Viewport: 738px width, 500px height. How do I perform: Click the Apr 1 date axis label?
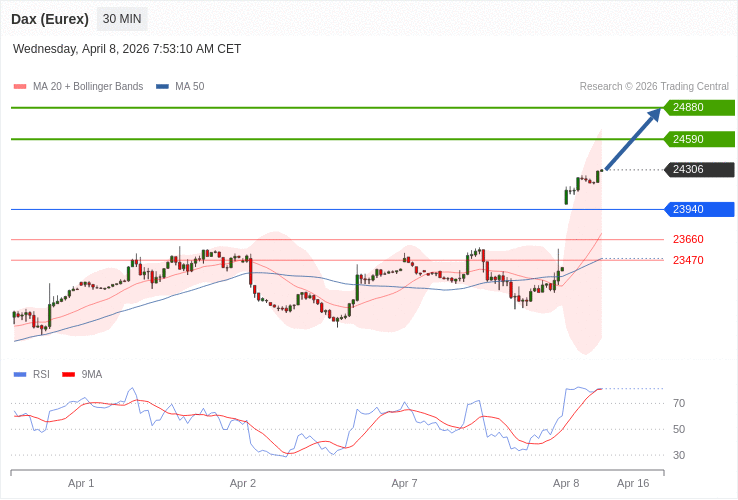(x=81, y=483)
